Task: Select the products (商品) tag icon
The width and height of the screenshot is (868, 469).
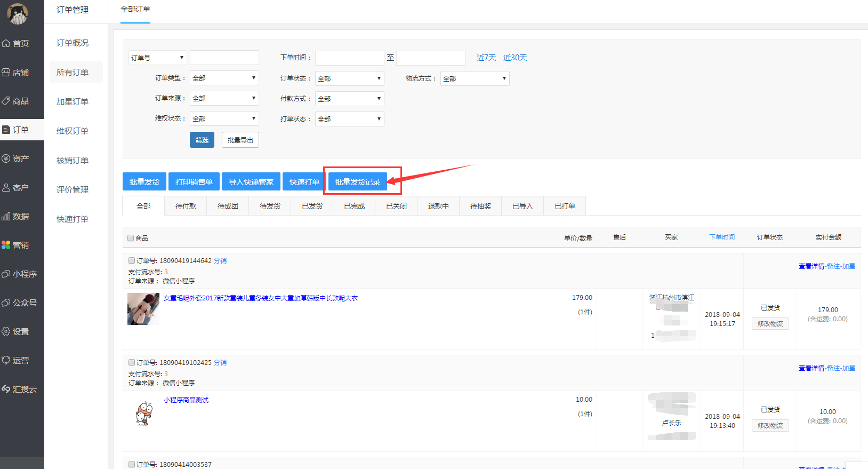Action: point(6,101)
